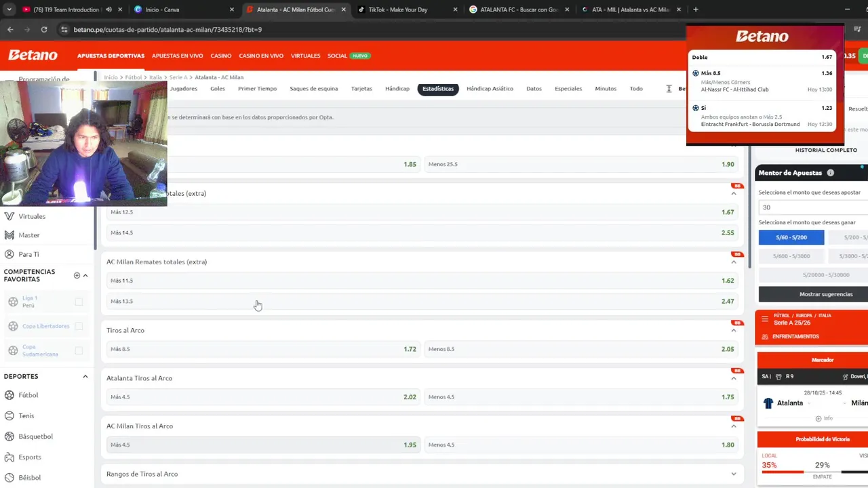Click the Probabilidad de Victoria bar
This screenshot has height=488, width=868.
coord(815,472)
